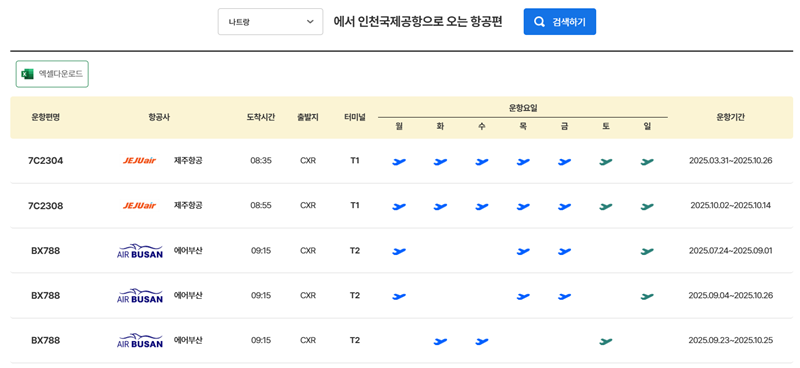Click Friday plane icon in BX788 2025.09.04~2025.10.26 row
This screenshot has width=800, height=368.
point(564,296)
